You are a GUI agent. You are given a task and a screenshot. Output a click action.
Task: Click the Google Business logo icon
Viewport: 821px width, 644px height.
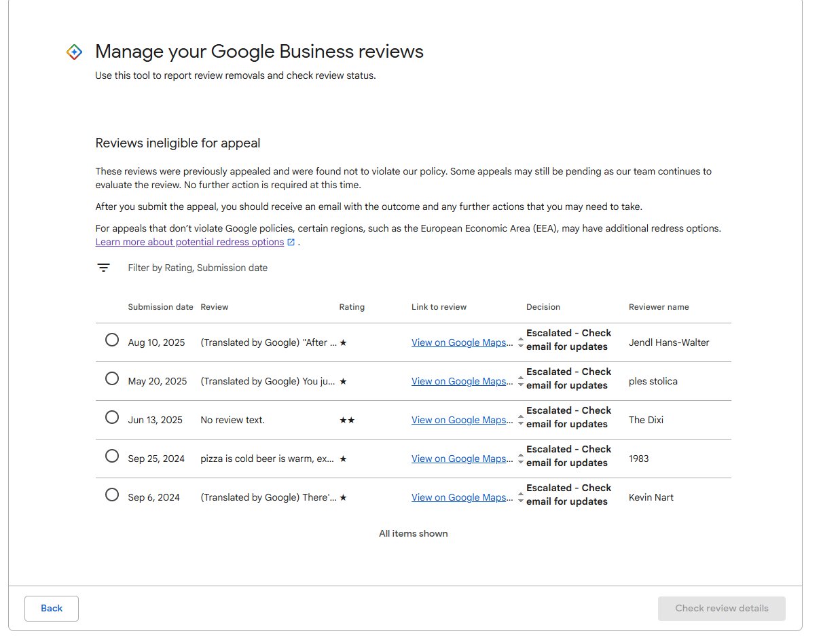pyautogui.click(x=75, y=52)
